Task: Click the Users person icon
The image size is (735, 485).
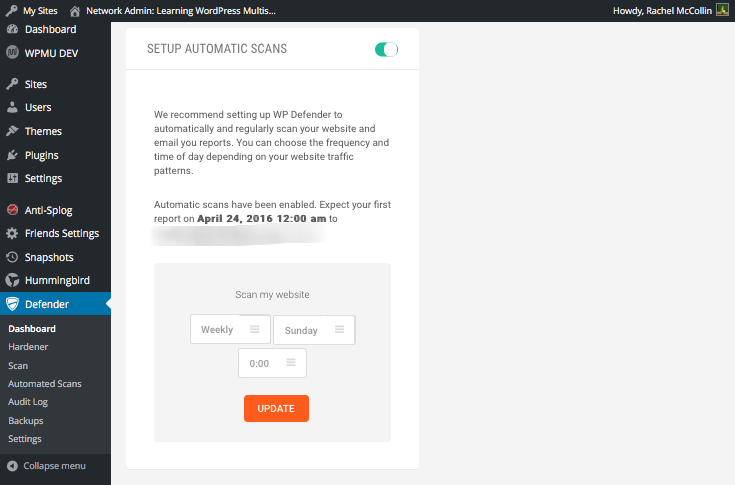Action: pos(12,107)
